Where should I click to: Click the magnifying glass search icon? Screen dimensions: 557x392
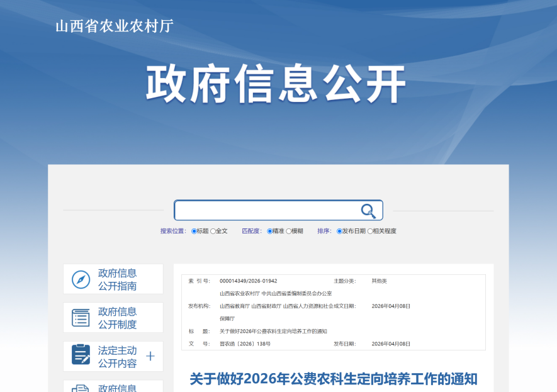click(x=368, y=211)
